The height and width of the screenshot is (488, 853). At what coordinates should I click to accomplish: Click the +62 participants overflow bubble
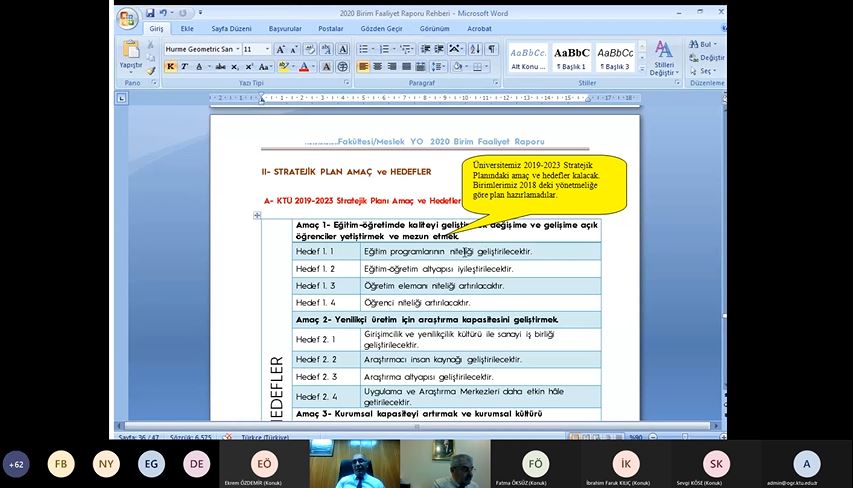pyautogui.click(x=17, y=464)
